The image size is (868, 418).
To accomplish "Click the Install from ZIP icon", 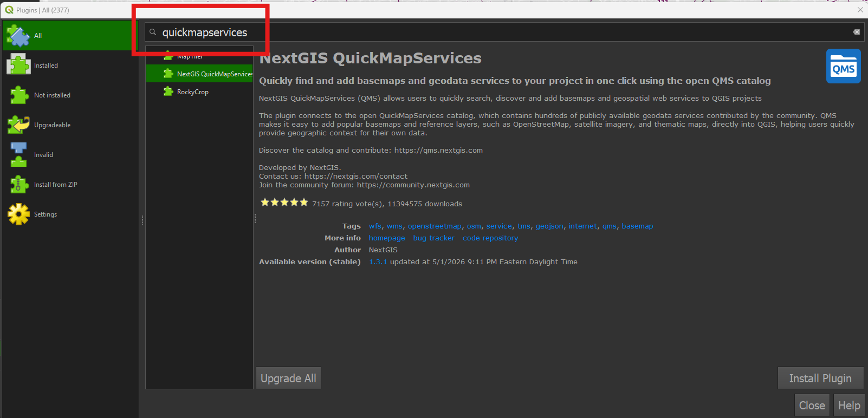I will coord(19,185).
